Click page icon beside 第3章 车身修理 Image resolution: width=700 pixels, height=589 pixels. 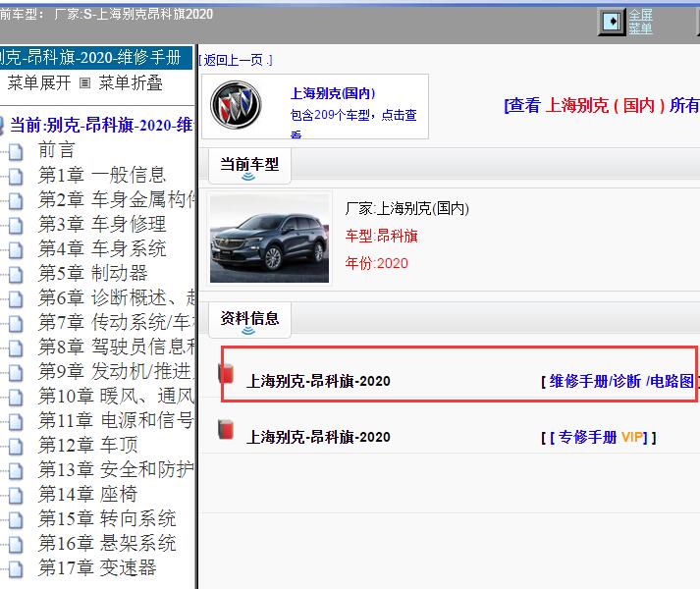pyautogui.click(x=16, y=226)
